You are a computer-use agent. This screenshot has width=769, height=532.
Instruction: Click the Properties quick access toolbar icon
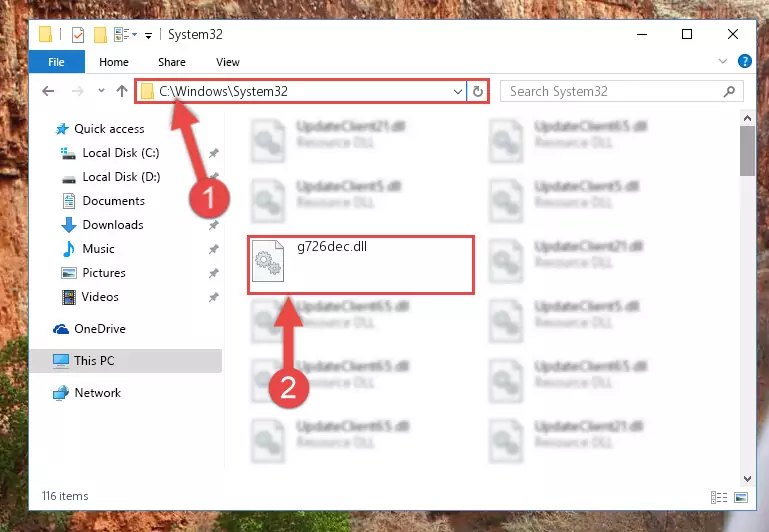77,35
